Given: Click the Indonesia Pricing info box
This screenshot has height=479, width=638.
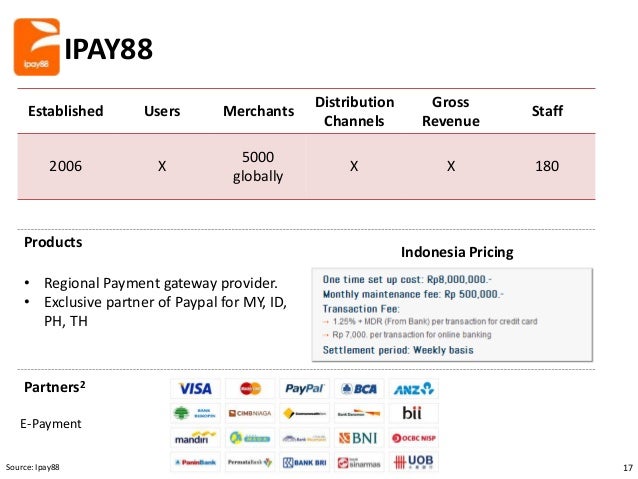Looking at the screenshot, I should (x=452, y=315).
